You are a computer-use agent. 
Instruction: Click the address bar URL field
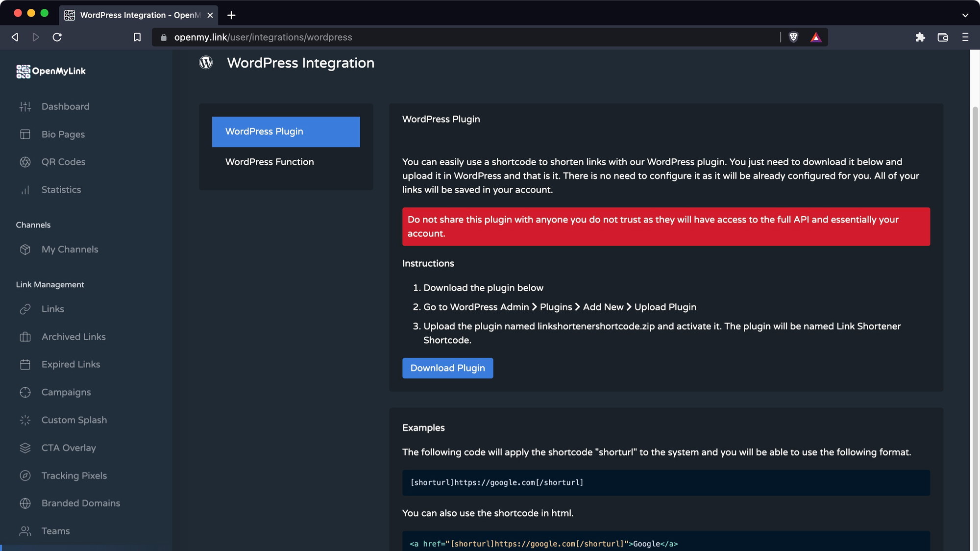465,37
